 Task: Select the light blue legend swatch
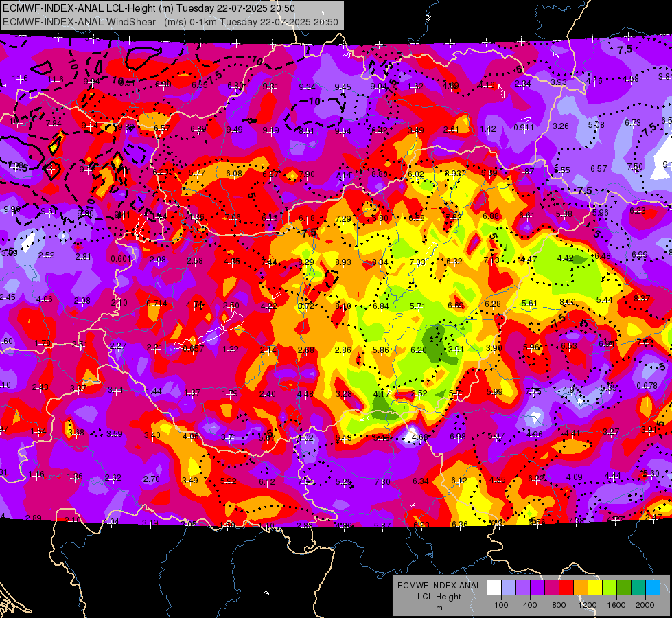pos(653,588)
